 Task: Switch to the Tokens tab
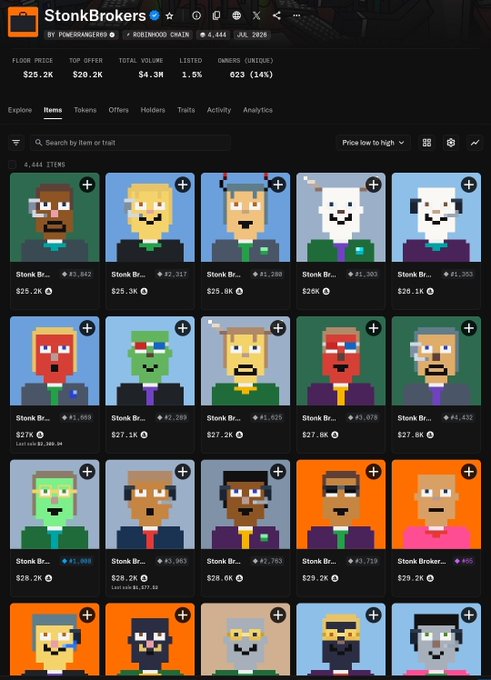pos(85,110)
